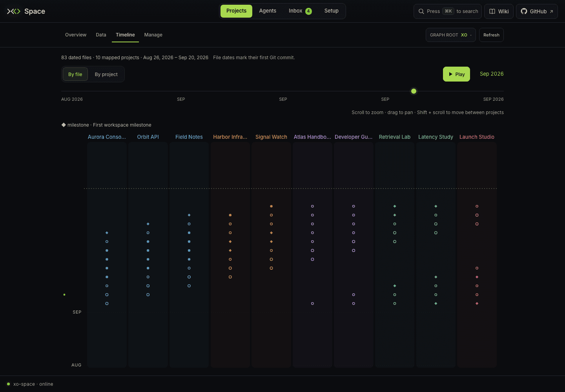The height and width of the screenshot is (392, 565).
Task: Click the diamond milestone legend icon
Action: [x=64, y=125]
